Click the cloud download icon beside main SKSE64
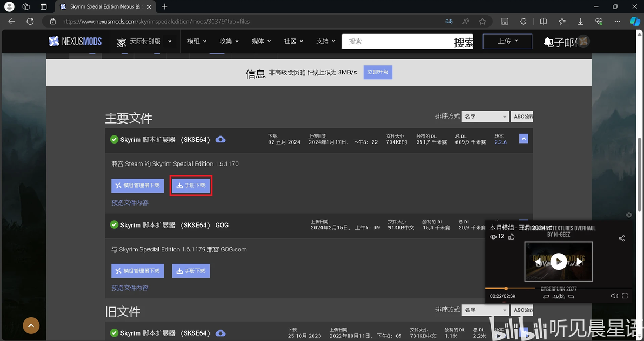Image resolution: width=644 pixels, height=341 pixels. coord(220,140)
